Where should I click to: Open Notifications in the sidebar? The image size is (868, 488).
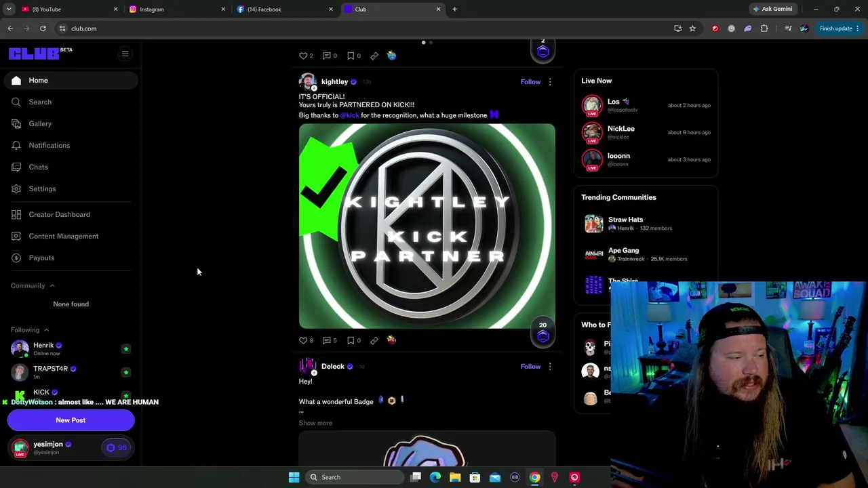71,145
